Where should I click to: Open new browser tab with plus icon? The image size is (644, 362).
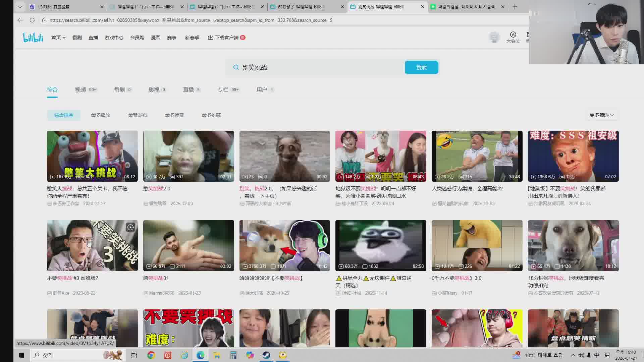pyautogui.click(x=515, y=7)
